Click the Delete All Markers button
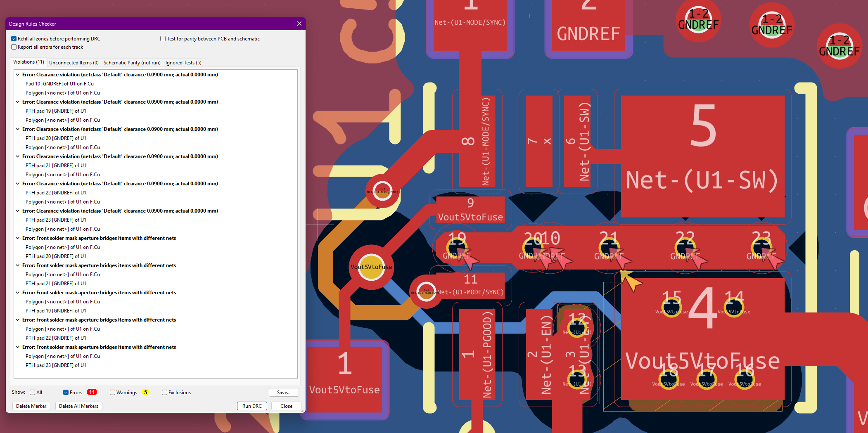Image resolution: width=868 pixels, height=433 pixels. (x=78, y=406)
